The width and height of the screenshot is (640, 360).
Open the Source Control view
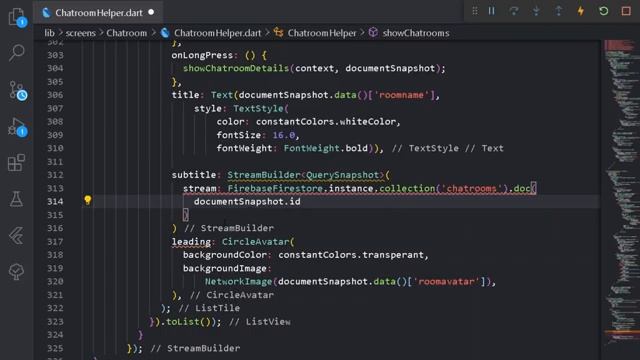pyautogui.click(x=17, y=90)
